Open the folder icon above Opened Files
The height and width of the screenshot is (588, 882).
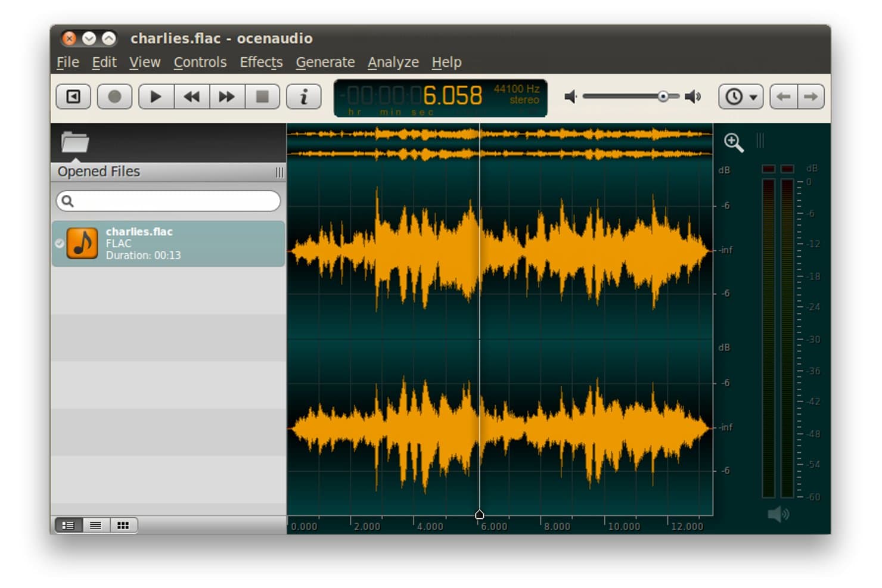click(x=74, y=142)
